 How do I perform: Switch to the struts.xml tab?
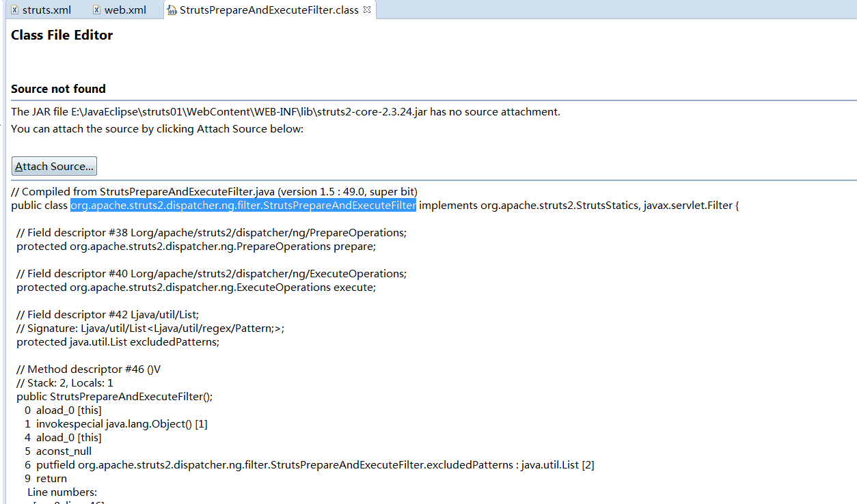[x=41, y=10]
